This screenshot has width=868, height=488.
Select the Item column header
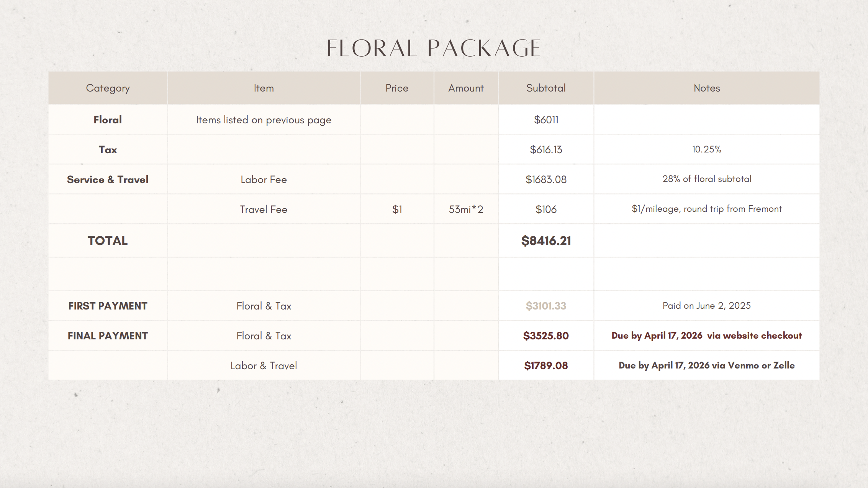tap(264, 88)
